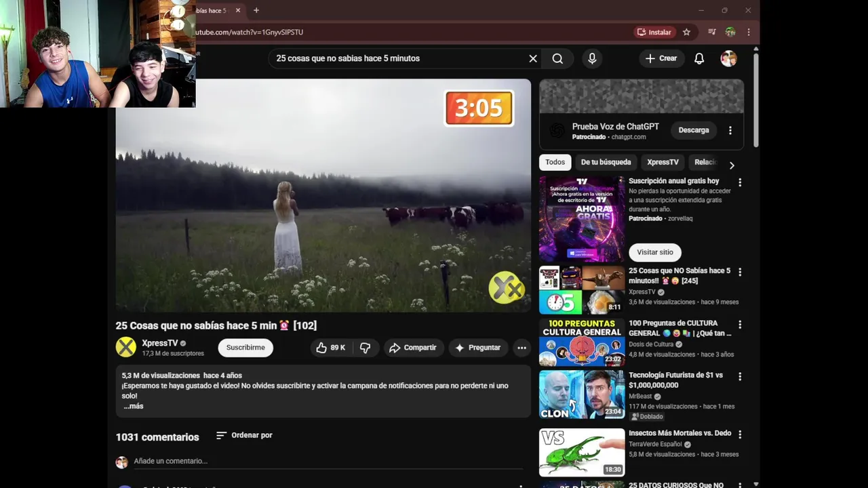Click the video player to pause playback
The width and height of the screenshot is (868, 488).
click(x=323, y=195)
